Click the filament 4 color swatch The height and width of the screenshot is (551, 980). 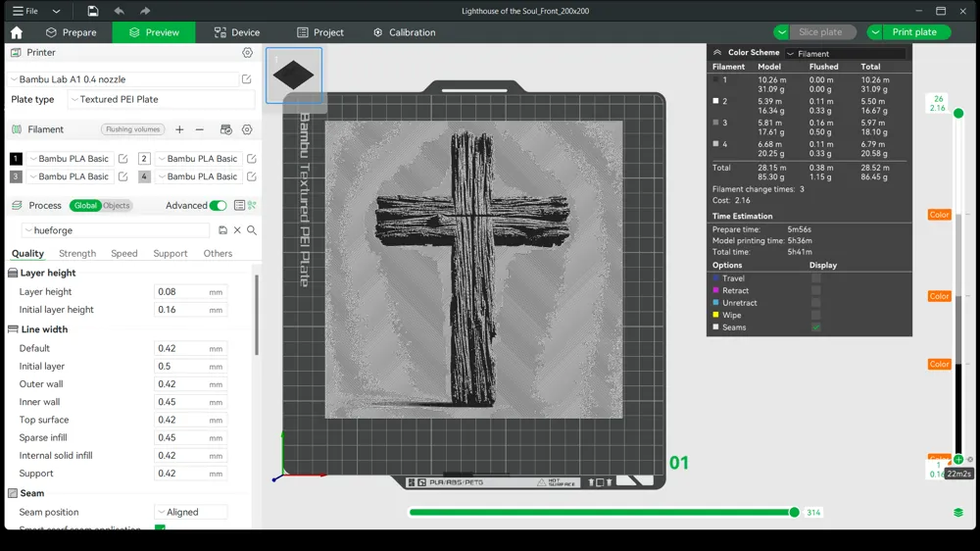[x=144, y=176]
